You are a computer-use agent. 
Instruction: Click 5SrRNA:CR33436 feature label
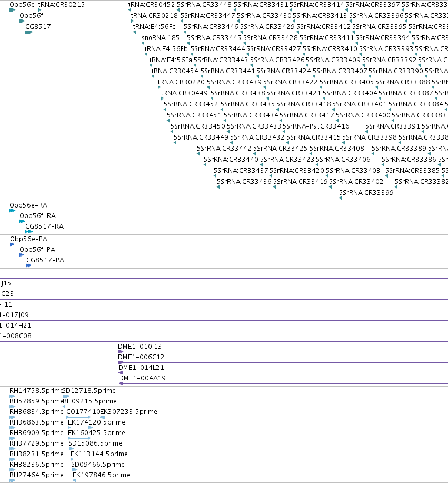click(x=244, y=181)
